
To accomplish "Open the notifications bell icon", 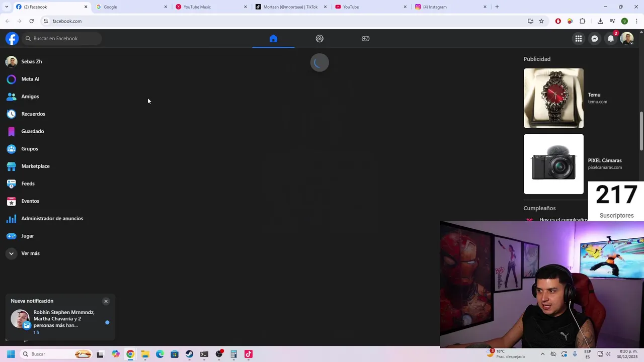I will tap(611, 39).
